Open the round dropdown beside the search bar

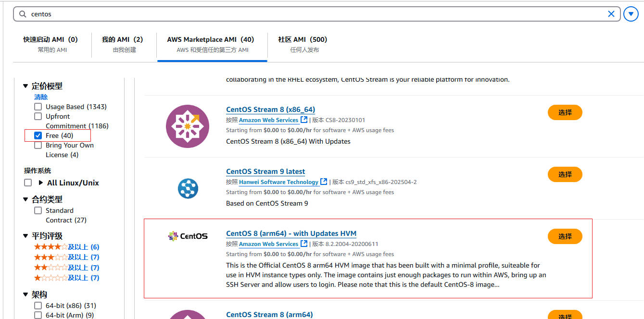click(631, 14)
